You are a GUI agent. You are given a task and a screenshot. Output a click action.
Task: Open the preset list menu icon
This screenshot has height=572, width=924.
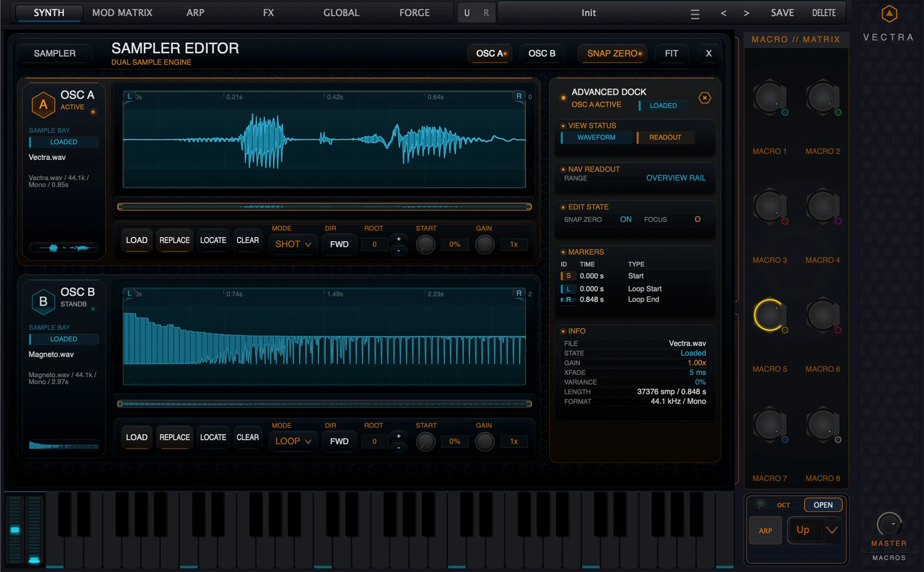695,14
